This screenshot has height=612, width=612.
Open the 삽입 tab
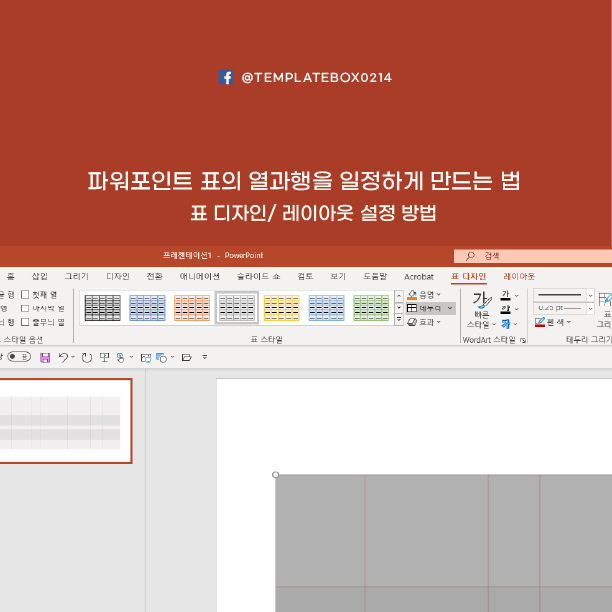click(x=39, y=276)
